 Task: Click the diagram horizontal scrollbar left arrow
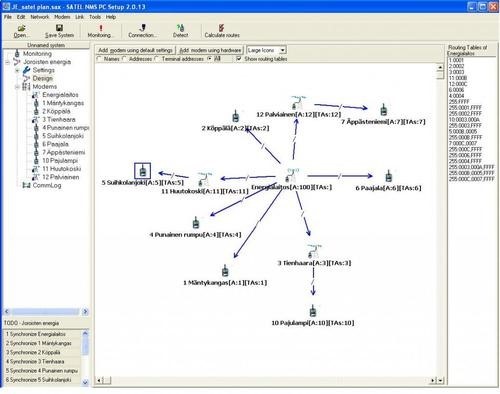click(99, 380)
